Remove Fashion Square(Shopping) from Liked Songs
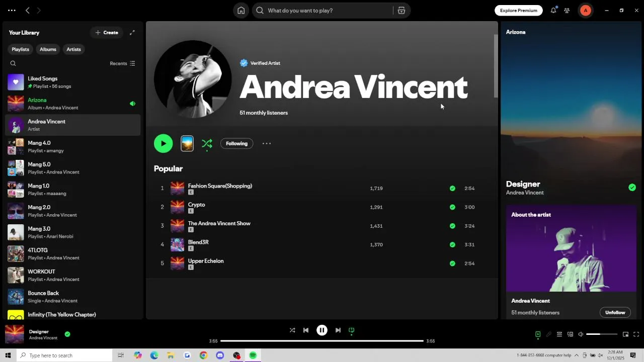This screenshot has height=362, width=644. coord(452,189)
